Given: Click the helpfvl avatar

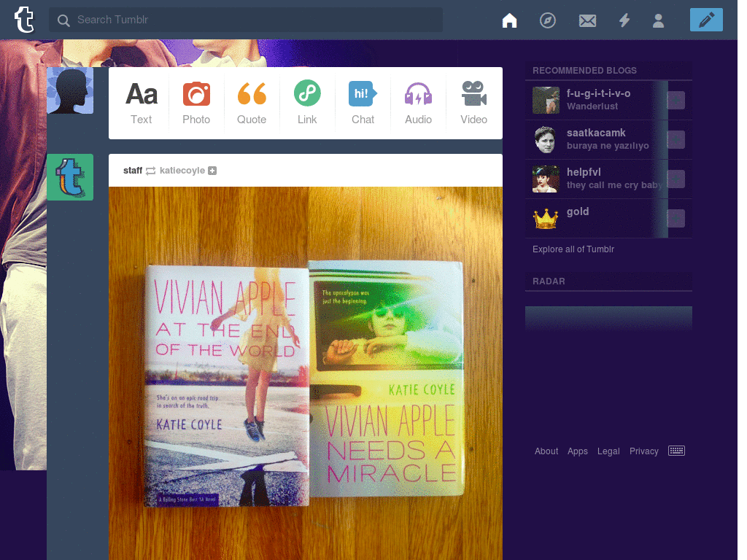Looking at the screenshot, I should (x=546, y=179).
